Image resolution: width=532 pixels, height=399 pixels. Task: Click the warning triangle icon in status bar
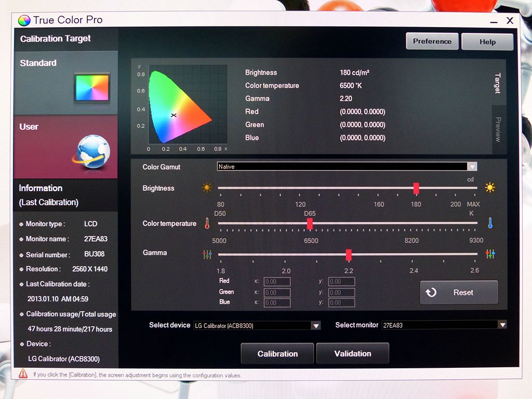pos(23,374)
